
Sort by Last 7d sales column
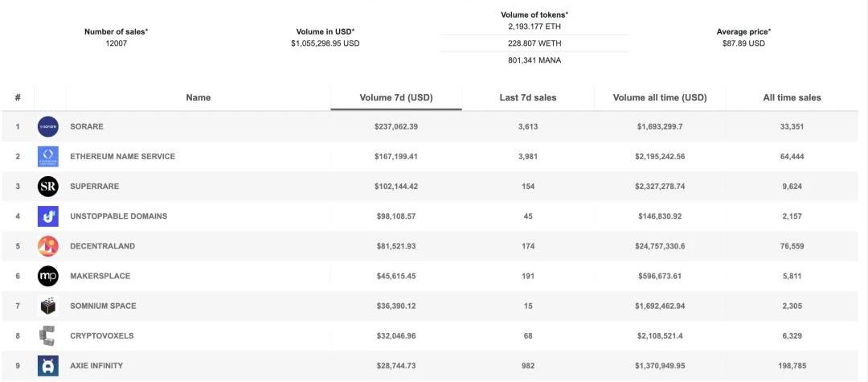527,97
